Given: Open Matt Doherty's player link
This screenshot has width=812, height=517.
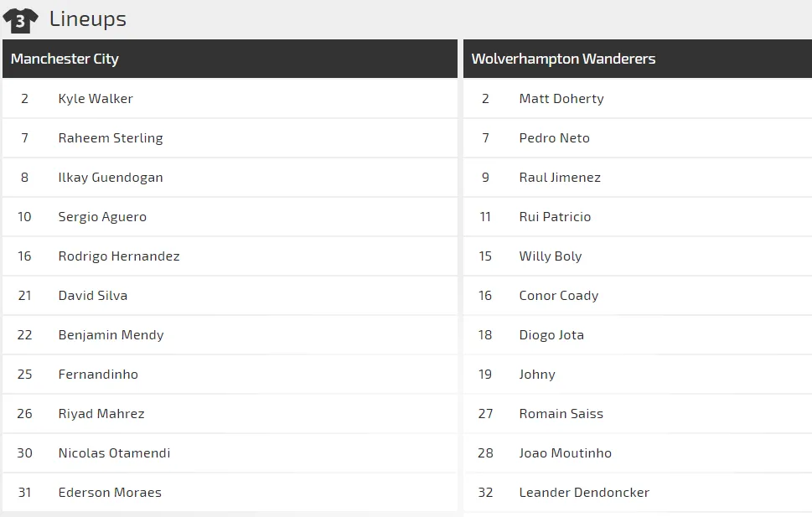Looking at the screenshot, I should coord(561,99).
